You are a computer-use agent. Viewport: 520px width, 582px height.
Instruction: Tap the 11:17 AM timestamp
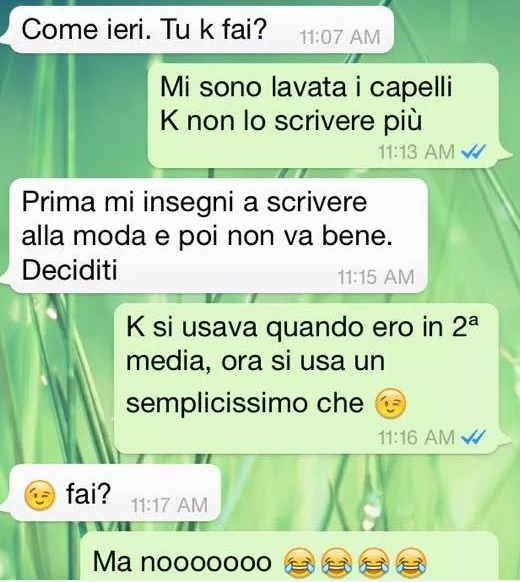click(x=169, y=505)
